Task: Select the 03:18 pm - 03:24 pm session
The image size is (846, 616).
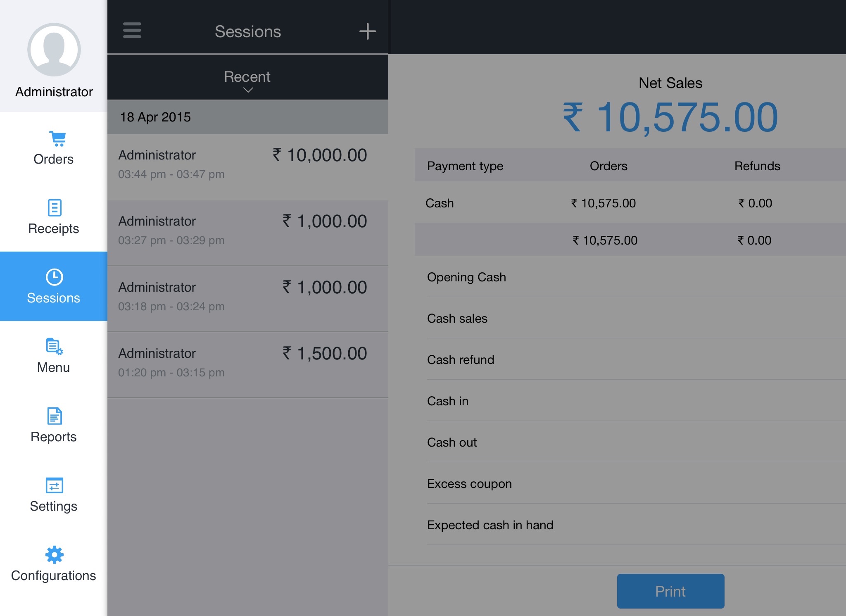Action: click(x=247, y=297)
